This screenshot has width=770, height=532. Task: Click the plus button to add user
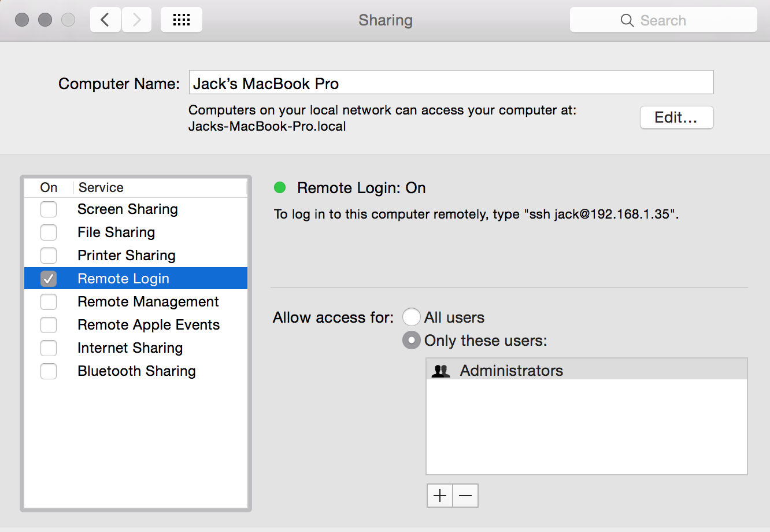coord(440,496)
